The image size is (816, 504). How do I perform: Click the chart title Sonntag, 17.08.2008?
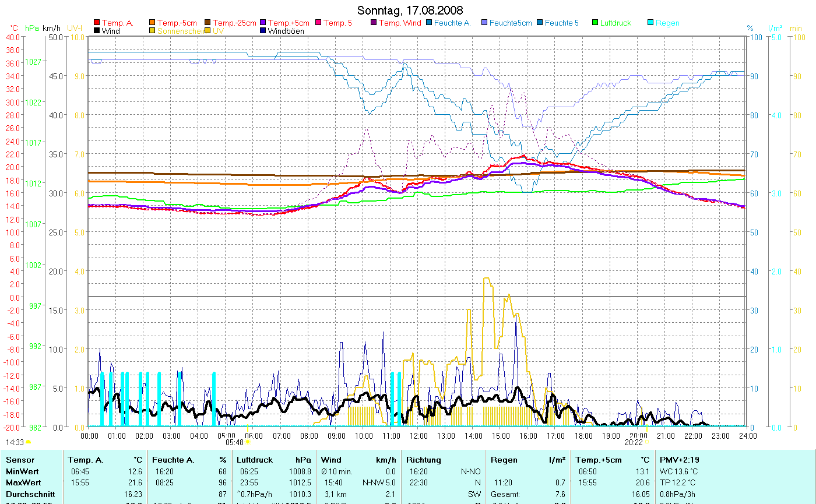[x=410, y=10]
